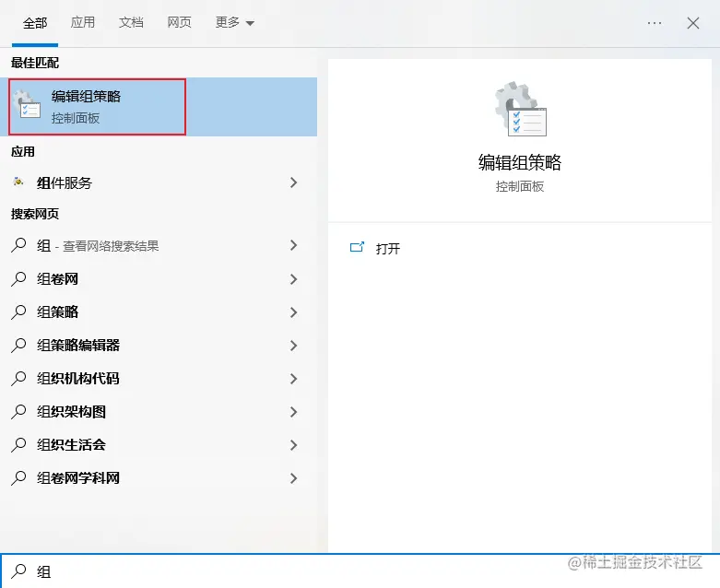The image size is (720, 588).
Task: Close the search panel with X
Action: click(x=693, y=23)
